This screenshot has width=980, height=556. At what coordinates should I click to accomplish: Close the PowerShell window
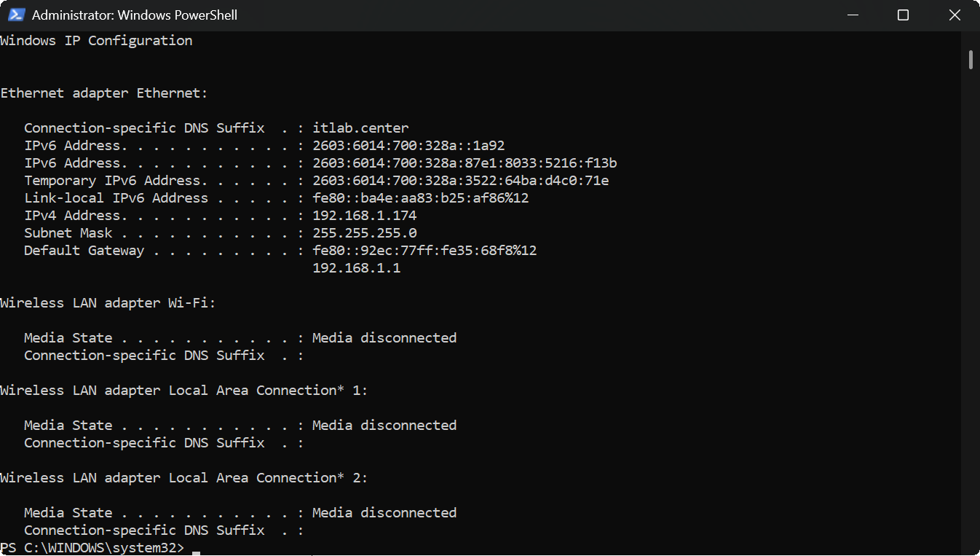955,15
